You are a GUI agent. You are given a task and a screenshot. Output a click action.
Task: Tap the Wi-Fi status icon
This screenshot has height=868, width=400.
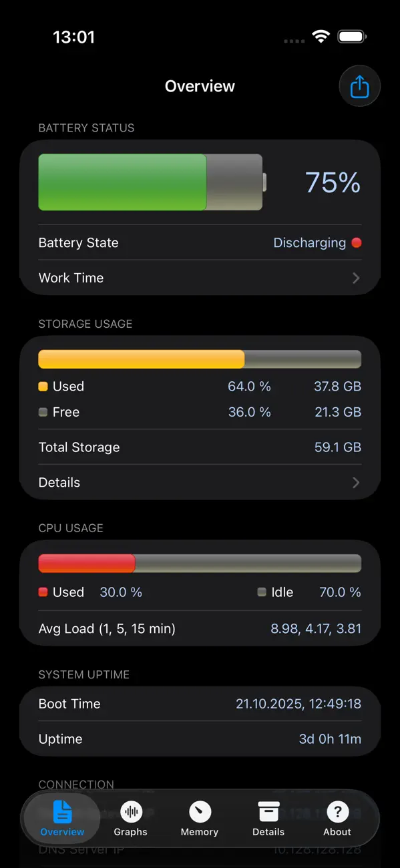tap(320, 37)
